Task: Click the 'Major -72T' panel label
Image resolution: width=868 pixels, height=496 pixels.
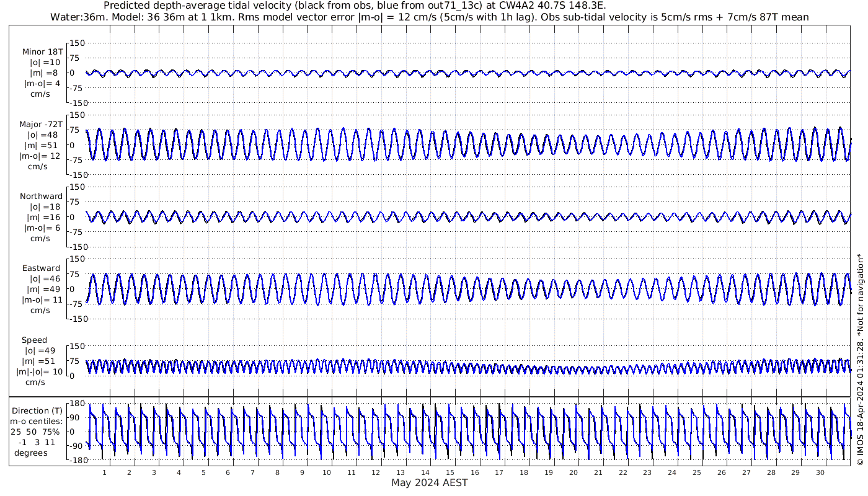Action: (x=41, y=124)
